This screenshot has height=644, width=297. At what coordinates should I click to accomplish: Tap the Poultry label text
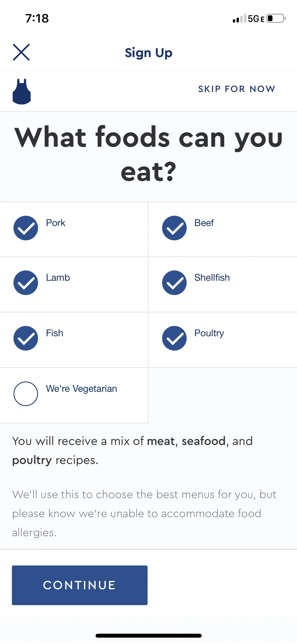(209, 333)
